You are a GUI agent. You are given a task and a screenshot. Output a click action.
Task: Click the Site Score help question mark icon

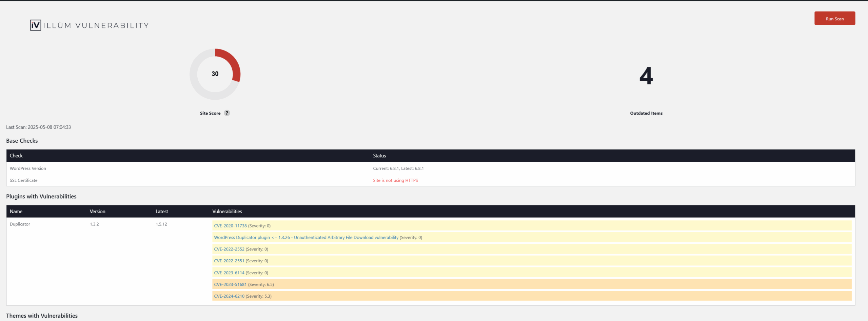coord(227,113)
